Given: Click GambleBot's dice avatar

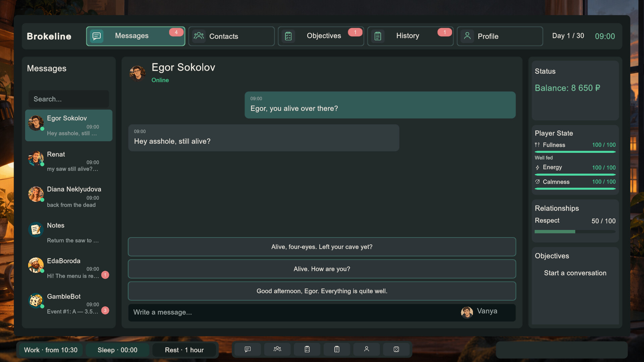Looking at the screenshot, I should (36, 301).
